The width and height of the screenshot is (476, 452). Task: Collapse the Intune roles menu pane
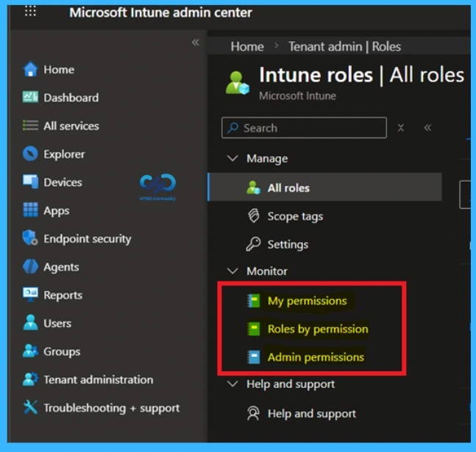pyautogui.click(x=427, y=128)
